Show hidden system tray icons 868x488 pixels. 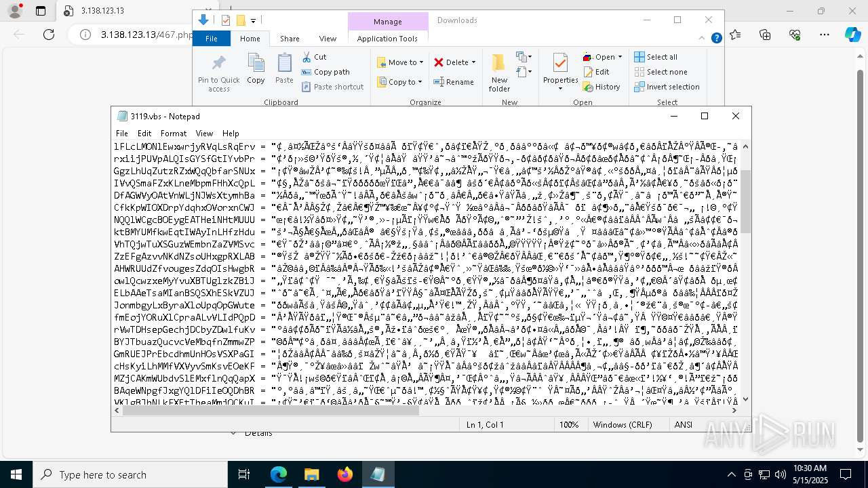(x=731, y=474)
